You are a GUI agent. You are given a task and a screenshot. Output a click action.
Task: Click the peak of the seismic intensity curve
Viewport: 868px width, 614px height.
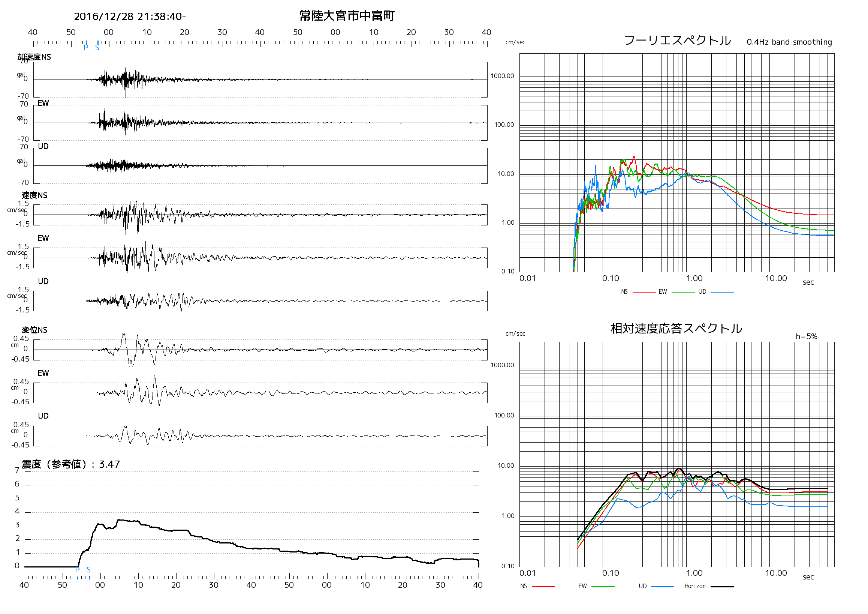120,520
